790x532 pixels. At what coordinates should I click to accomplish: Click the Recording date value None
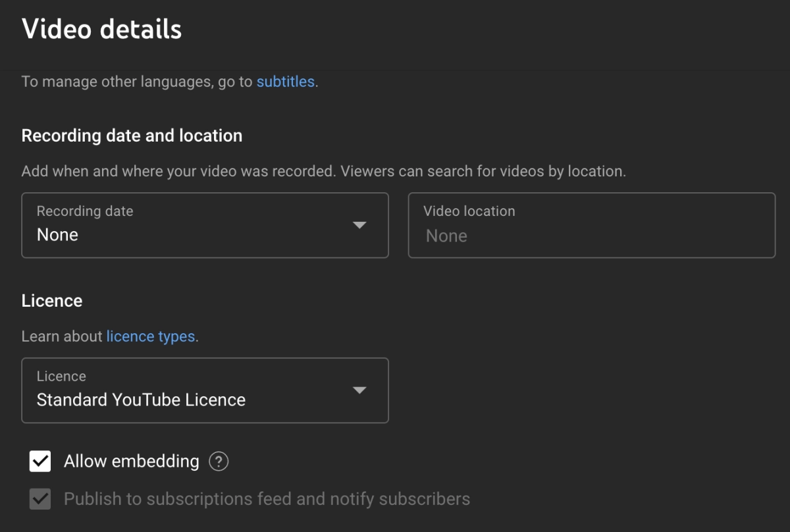click(x=58, y=235)
